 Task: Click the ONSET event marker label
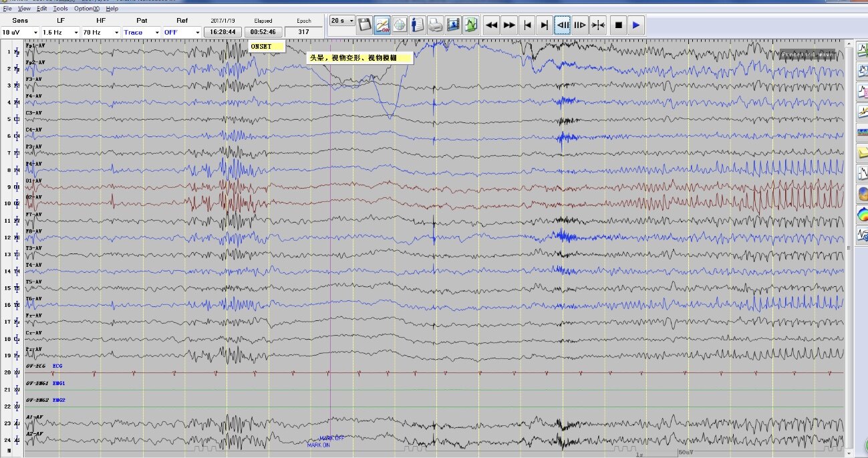267,46
